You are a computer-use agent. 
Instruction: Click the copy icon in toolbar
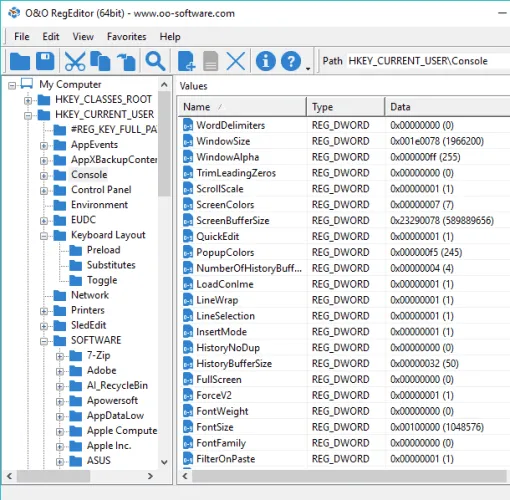(100, 61)
